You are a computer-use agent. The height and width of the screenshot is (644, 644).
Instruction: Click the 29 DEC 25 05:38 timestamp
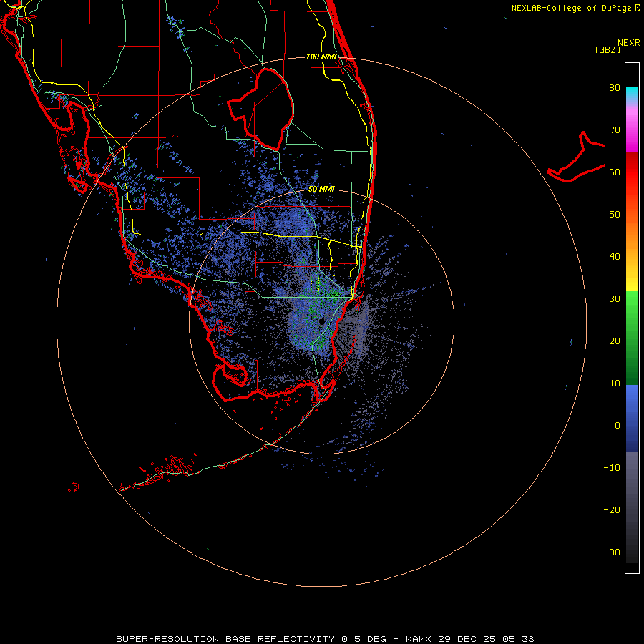pyautogui.click(x=487, y=639)
